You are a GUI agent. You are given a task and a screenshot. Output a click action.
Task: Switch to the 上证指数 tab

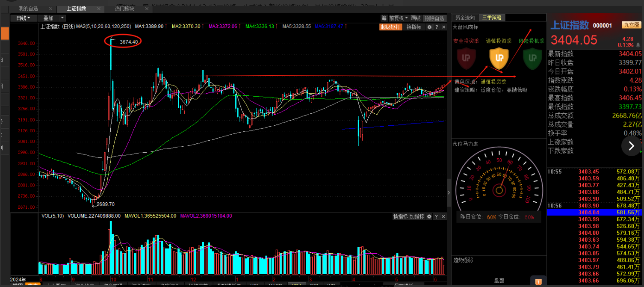[76, 9]
